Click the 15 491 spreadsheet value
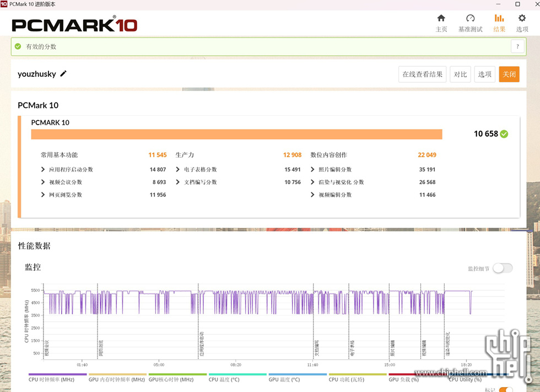This screenshot has height=392, width=540. coord(293,169)
